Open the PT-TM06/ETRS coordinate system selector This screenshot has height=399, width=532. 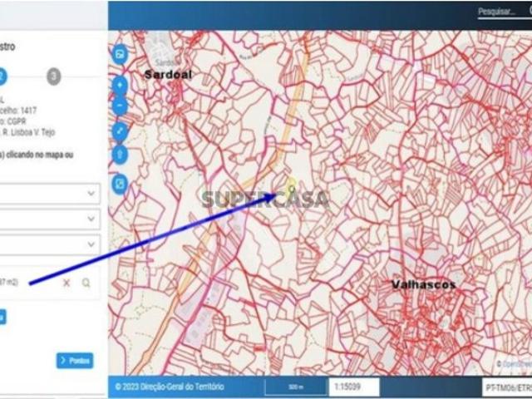[x=506, y=388]
